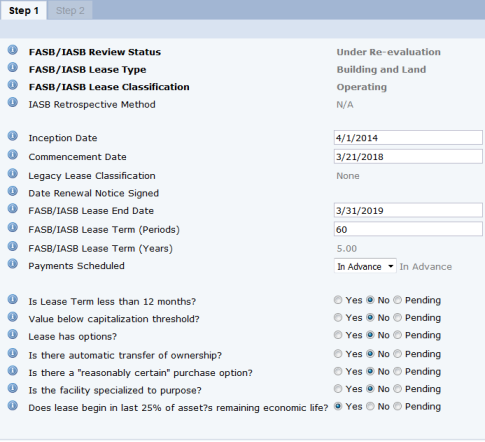Image resolution: width=485 pixels, height=442 pixels.
Task: Switch to the Step 2 tab
Action: 70,10
